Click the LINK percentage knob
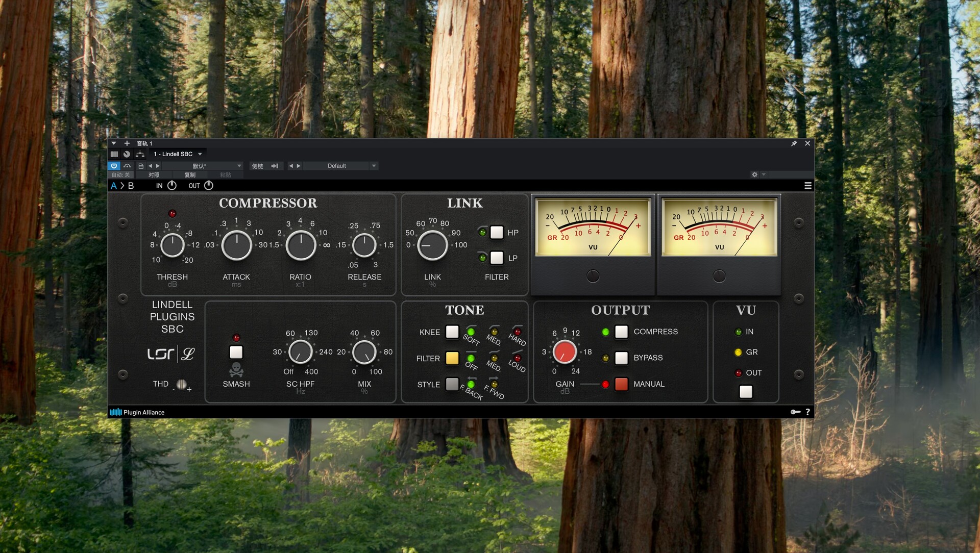 coord(432,245)
